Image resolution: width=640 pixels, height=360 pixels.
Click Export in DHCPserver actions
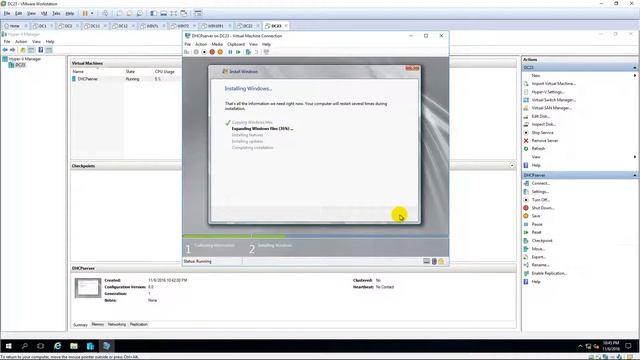538,257
